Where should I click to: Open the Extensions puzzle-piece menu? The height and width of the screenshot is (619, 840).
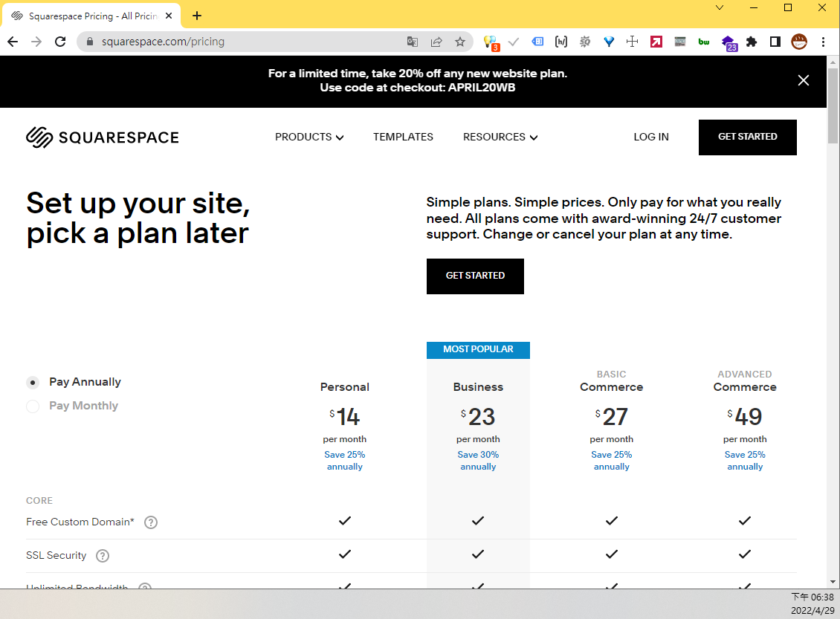tap(752, 42)
